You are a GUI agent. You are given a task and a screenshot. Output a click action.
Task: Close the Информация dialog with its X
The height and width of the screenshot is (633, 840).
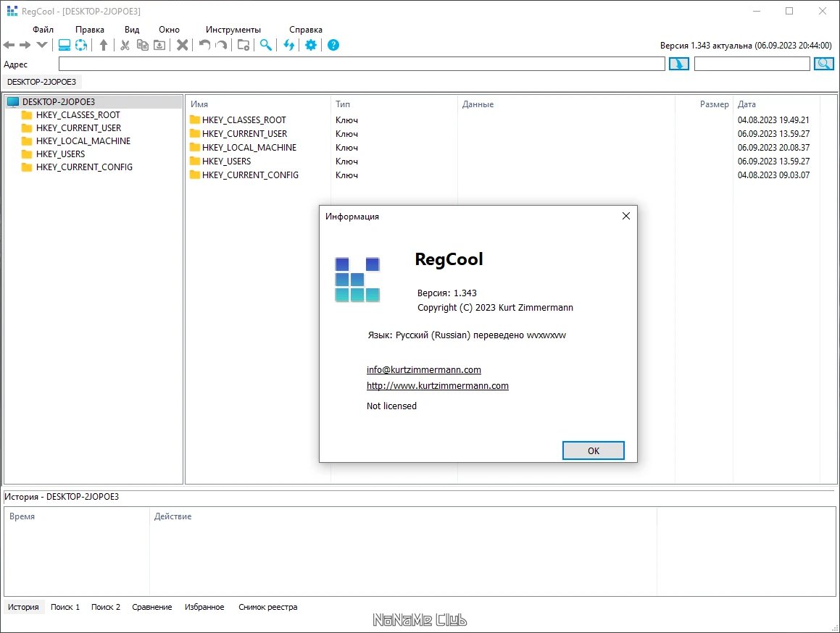click(625, 216)
